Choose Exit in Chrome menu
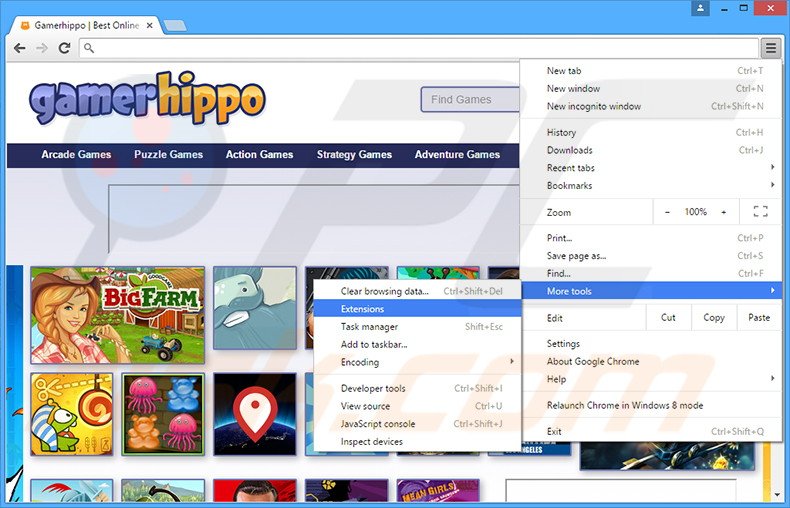790x508 pixels. coord(651,431)
